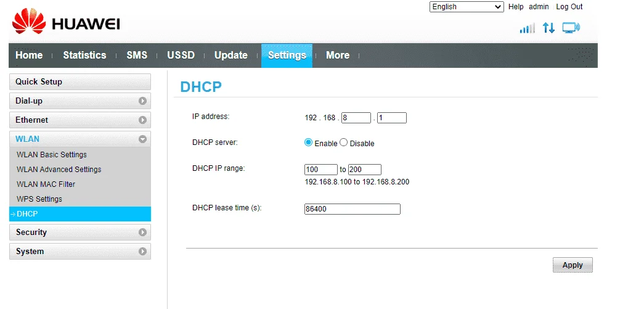
Task: Open WLAN Advanced Settings
Action: tap(59, 169)
